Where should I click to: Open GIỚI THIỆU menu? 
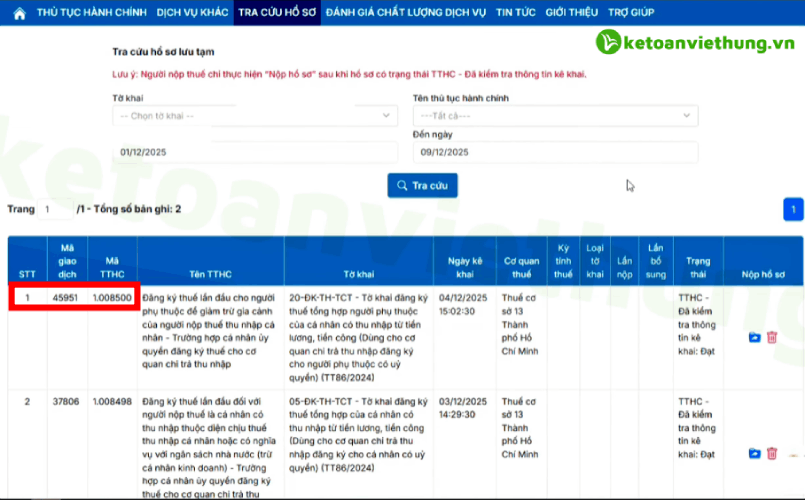[x=571, y=12]
